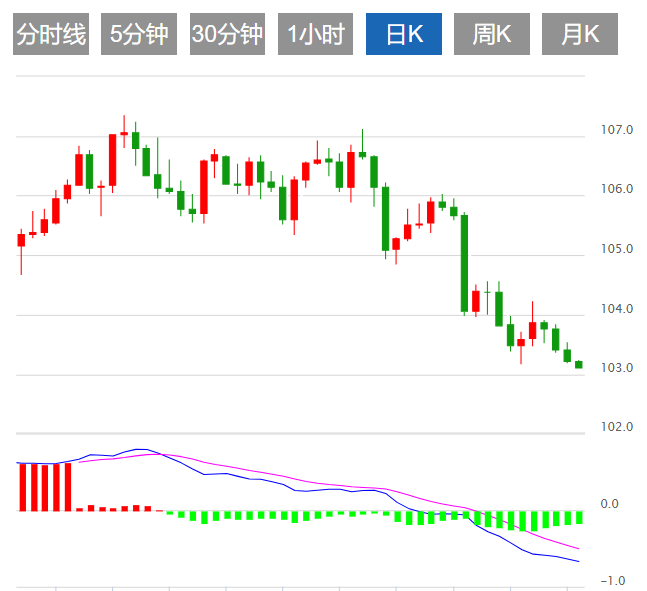
Task: Click the 107.0 price axis label
Action: (x=617, y=130)
